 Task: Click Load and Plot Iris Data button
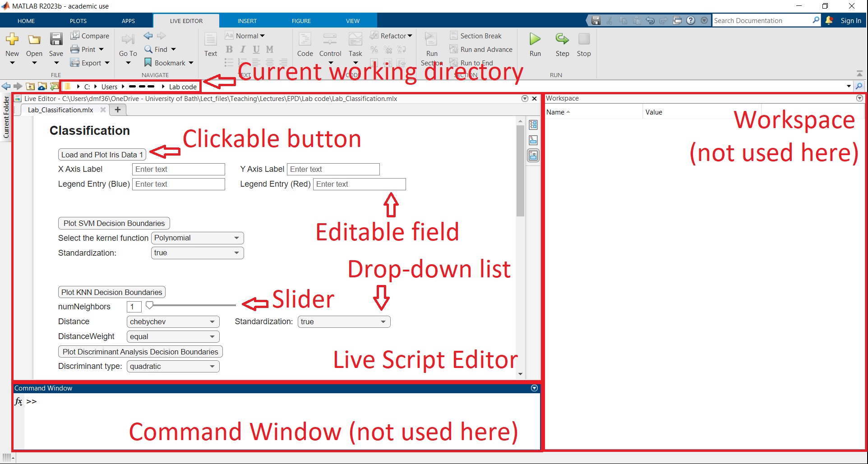point(102,155)
